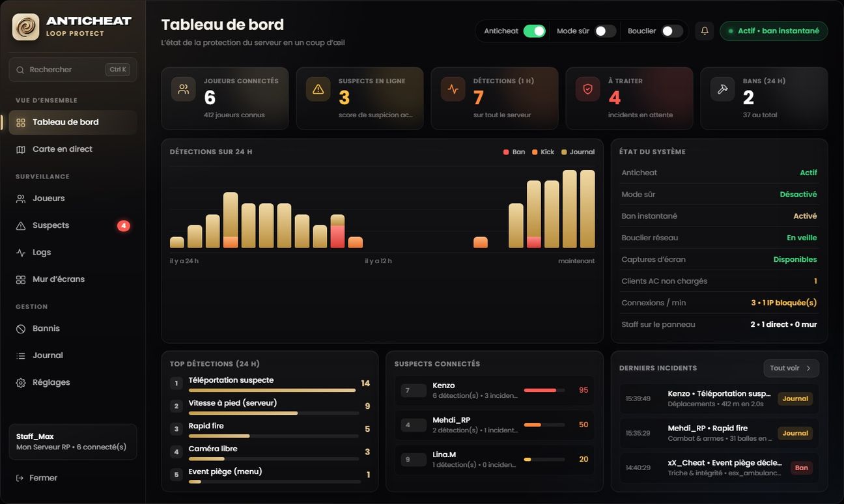Click the Staff_Max server info card
The image size is (844, 504).
click(x=73, y=442)
